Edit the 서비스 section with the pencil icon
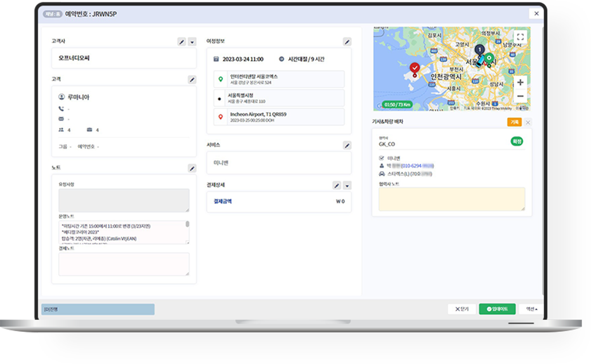591x364 pixels. [347, 145]
